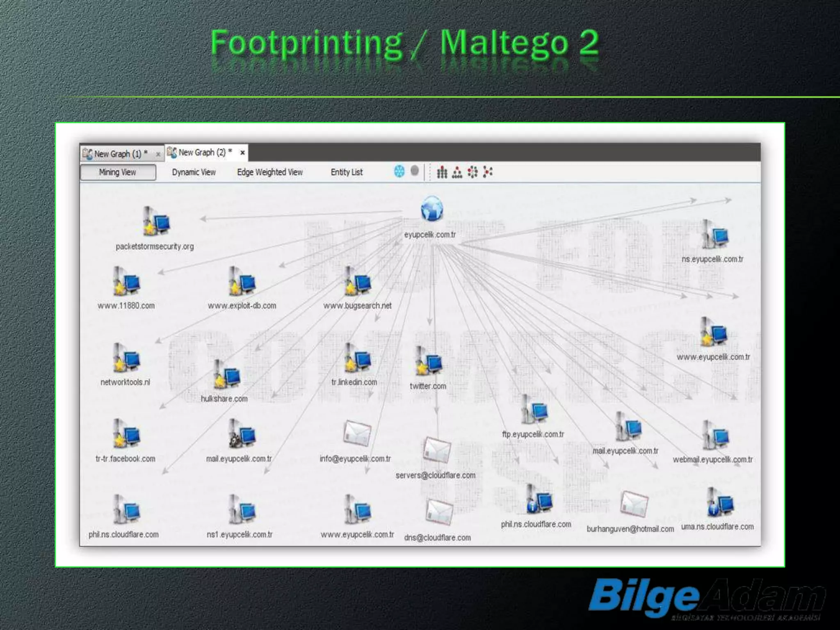Viewport: 840px width, 630px height.
Task: Select uma.ns.cloudflare.com name server node
Action: 720,502
